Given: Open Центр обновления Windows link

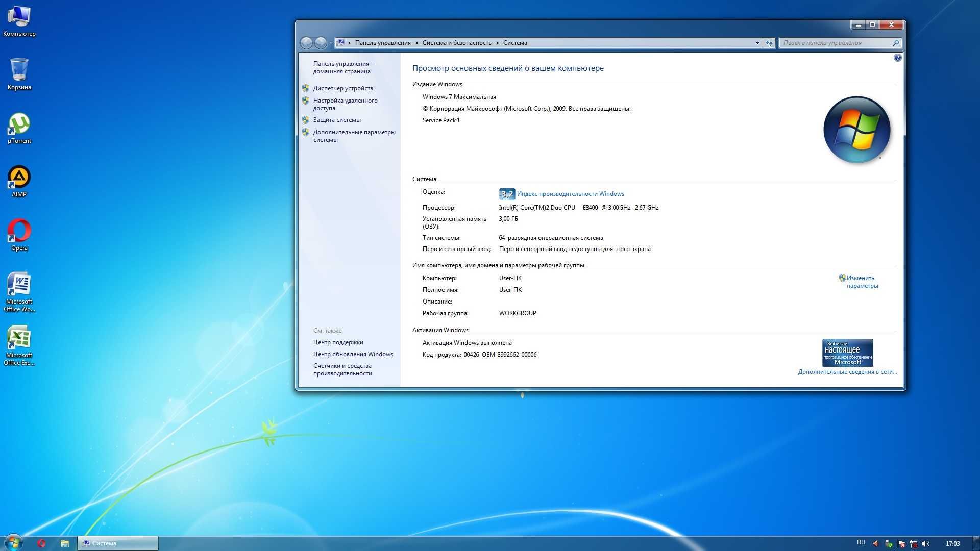Looking at the screenshot, I should (x=353, y=354).
